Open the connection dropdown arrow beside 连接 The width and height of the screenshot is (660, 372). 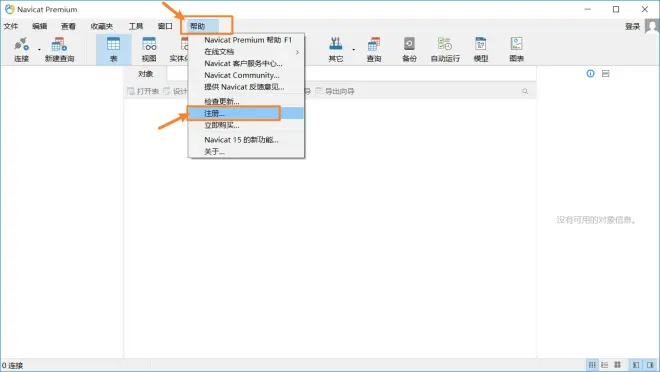click(x=39, y=50)
